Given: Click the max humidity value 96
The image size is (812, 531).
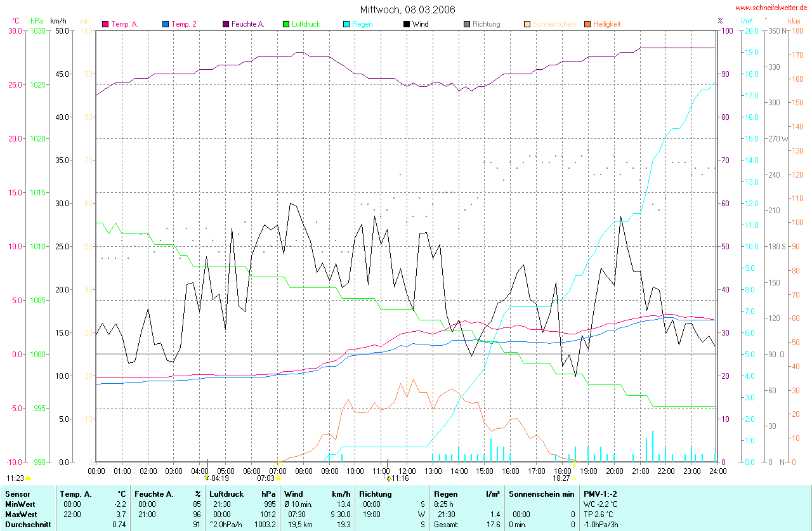Looking at the screenshot, I should click(x=197, y=515).
